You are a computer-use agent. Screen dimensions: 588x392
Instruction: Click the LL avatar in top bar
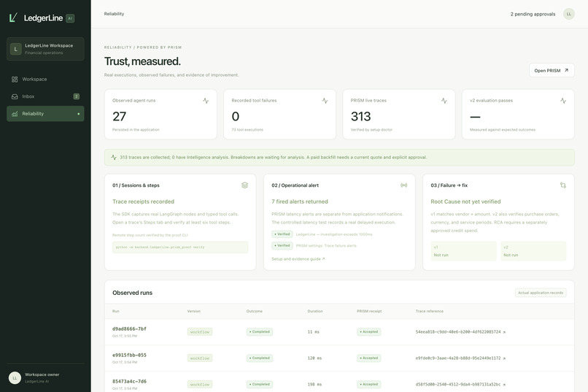[x=568, y=14]
